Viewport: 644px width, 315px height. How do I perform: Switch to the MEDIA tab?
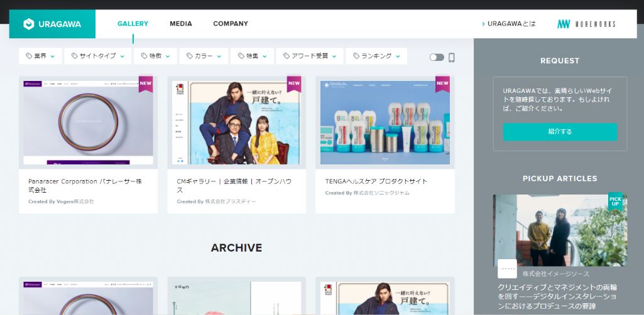[181, 24]
